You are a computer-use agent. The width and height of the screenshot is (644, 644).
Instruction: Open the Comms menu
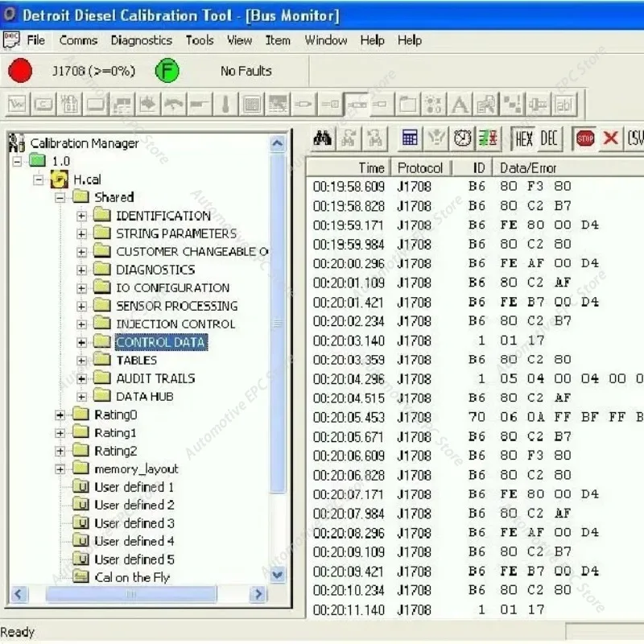[x=78, y=40]
